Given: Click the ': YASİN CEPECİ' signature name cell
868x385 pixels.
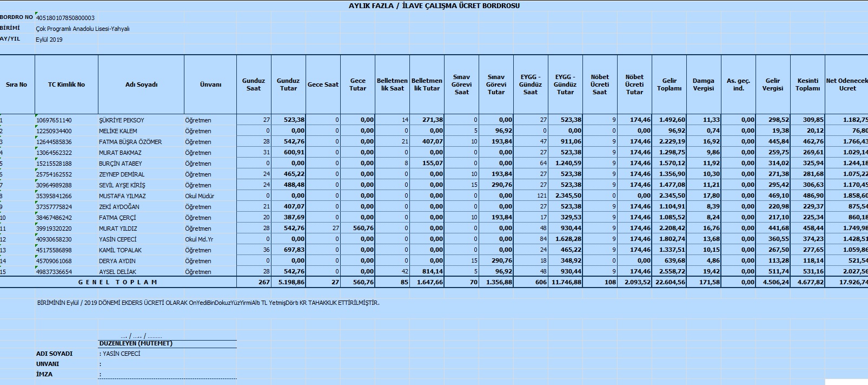Looking at the screenshot, I should pyautogui.click(x=120, y=354).
